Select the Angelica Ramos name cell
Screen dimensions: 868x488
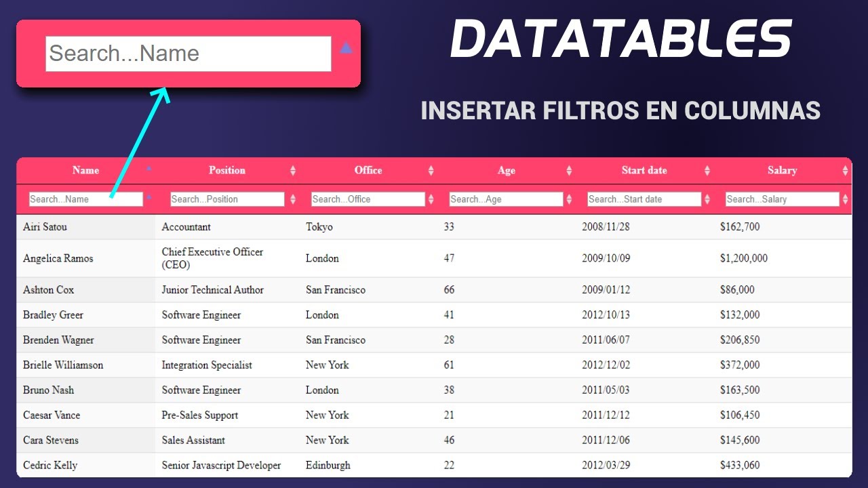tap(86, 258)
